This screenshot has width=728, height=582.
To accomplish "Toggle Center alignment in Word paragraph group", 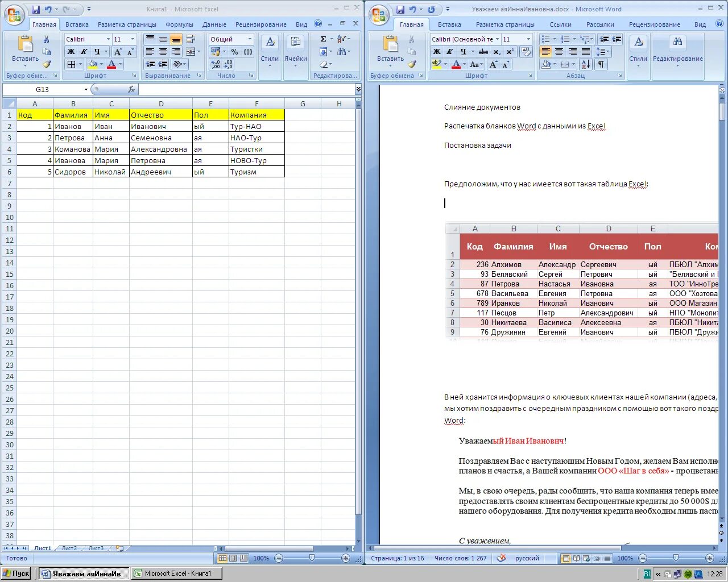I will click(559, 52).
